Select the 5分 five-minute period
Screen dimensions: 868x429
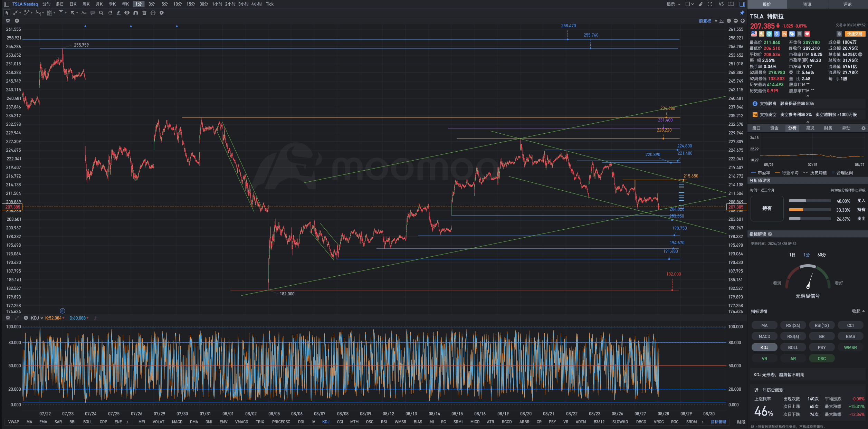coord(165,4)
